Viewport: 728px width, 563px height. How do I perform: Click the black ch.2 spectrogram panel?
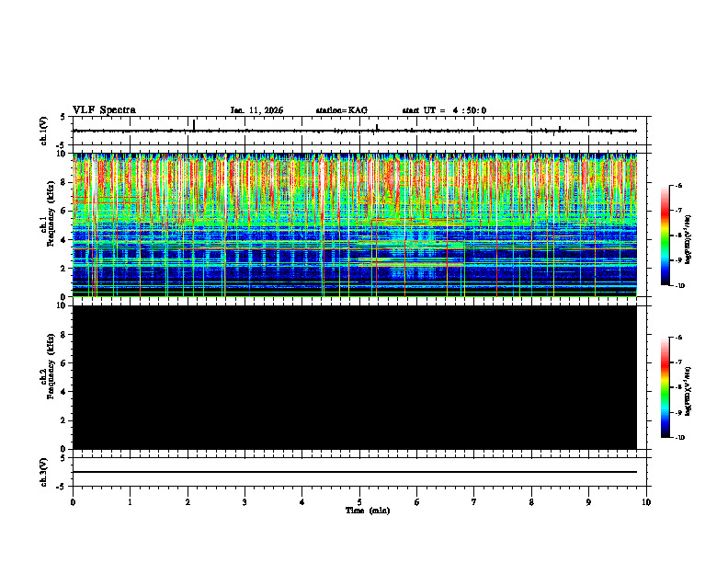(355, 377)
